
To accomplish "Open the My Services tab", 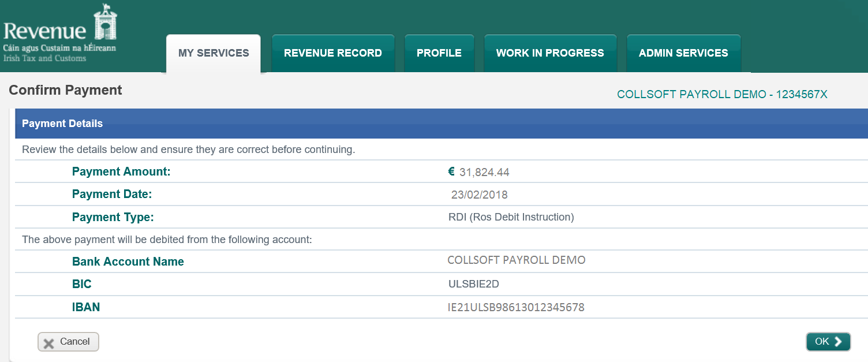I will [214, 53].
